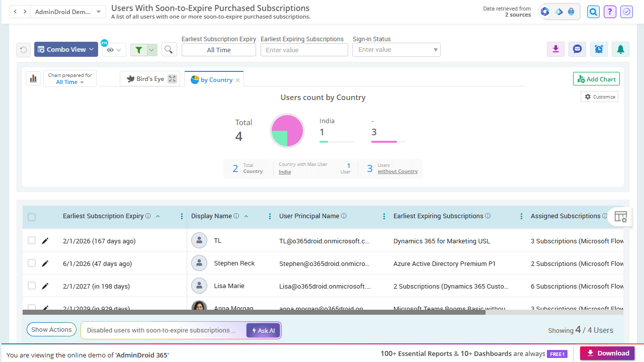Expand the filter dropdown arrow
Screen dimensions: 644x362
(x=151, y=50)
